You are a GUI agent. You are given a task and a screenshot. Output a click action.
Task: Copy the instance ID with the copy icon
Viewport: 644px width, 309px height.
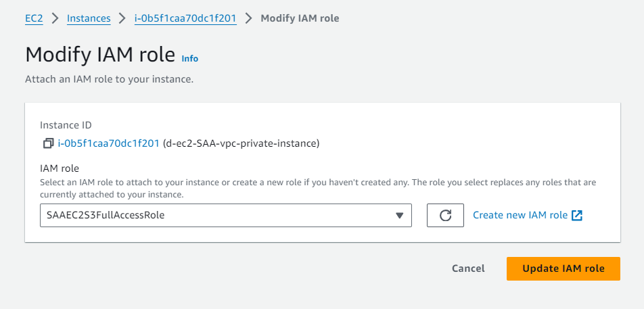coord(48,143)
